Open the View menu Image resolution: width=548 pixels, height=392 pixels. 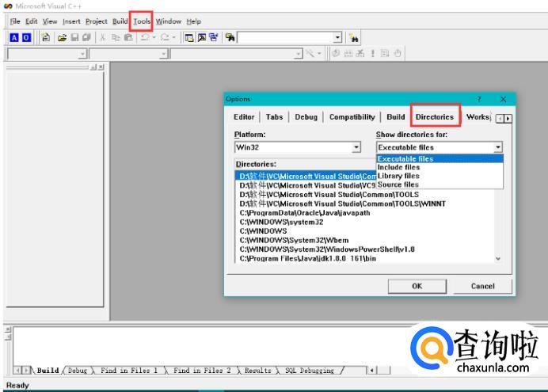[x=50, y=21]
